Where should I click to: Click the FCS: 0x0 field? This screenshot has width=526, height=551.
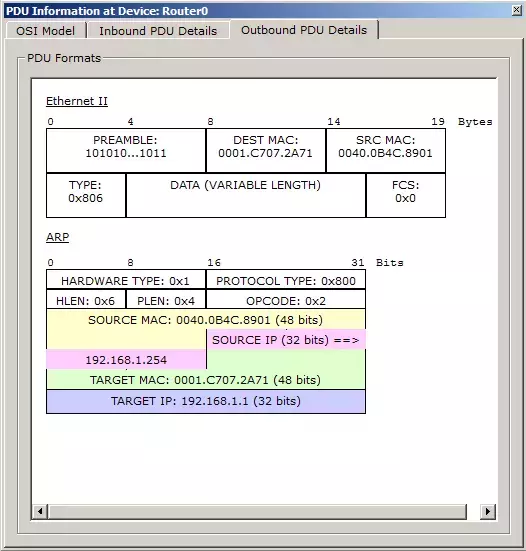pos(405,195)
